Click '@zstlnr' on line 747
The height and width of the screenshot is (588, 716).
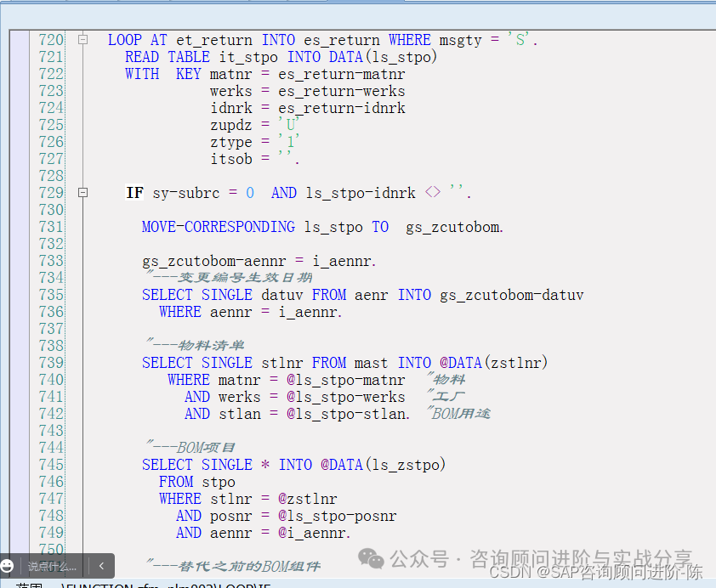[x=308, y=499]
